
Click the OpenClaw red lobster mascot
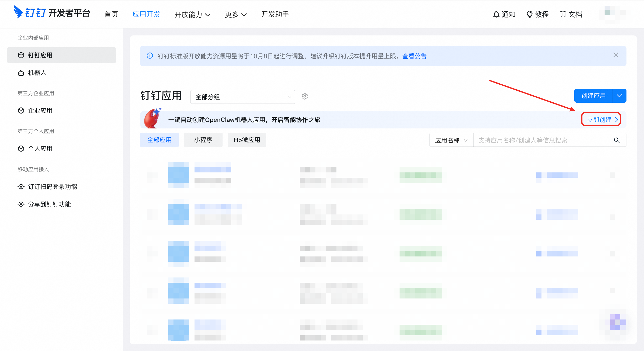click(x=153, y=118)
